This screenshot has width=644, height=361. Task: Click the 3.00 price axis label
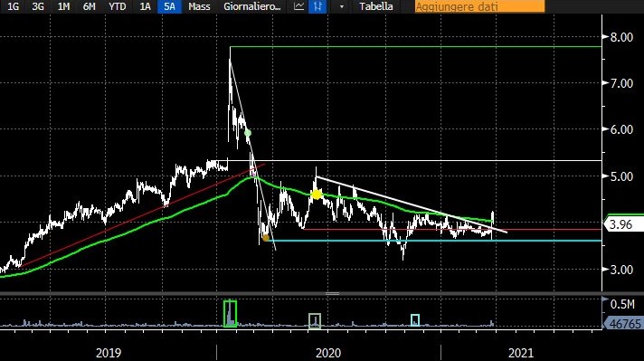pos(621,270)
